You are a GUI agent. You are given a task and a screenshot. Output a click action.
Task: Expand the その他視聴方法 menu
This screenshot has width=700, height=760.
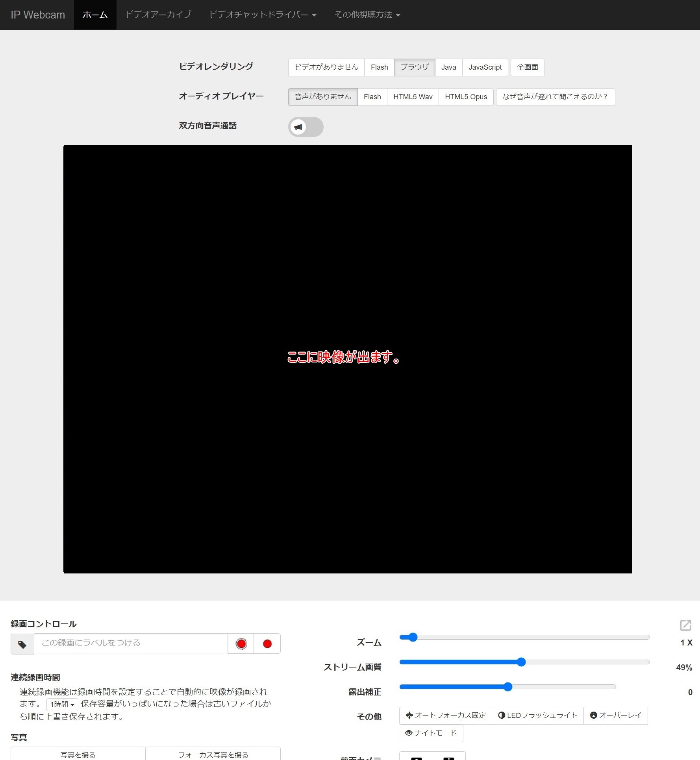click(367, 15)
